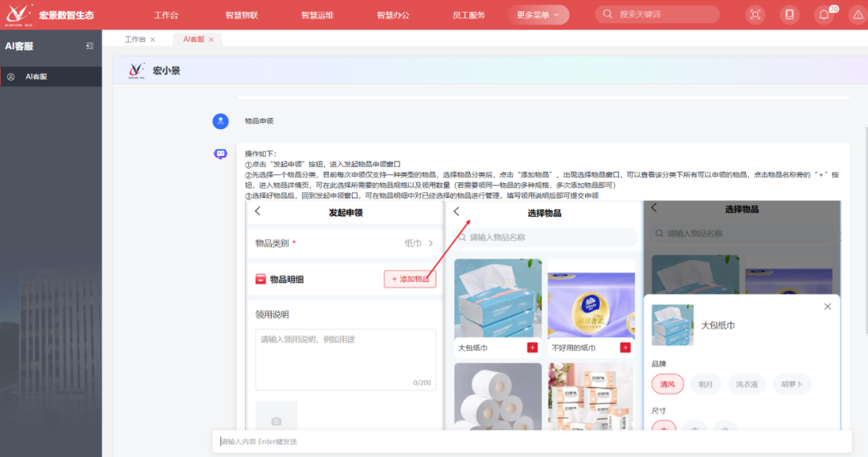868x457 pixels.
Task: Click the fullscreen scan icon in header
Action: 755,15
